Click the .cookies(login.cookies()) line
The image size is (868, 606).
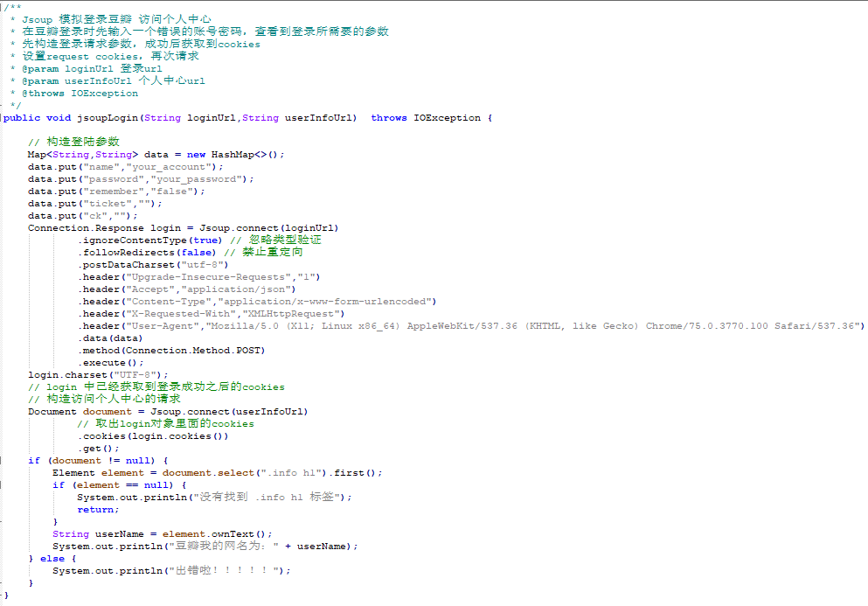[x=153, y=436]
